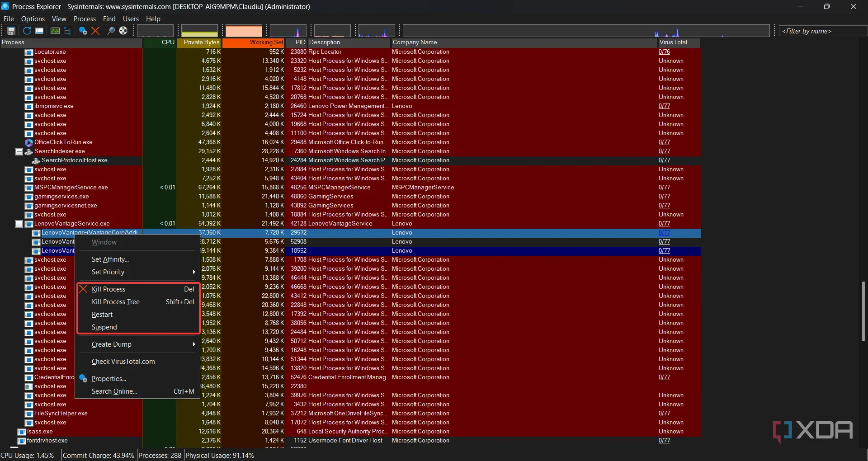
Task: Open the Users menu
Action: [131, 19]
